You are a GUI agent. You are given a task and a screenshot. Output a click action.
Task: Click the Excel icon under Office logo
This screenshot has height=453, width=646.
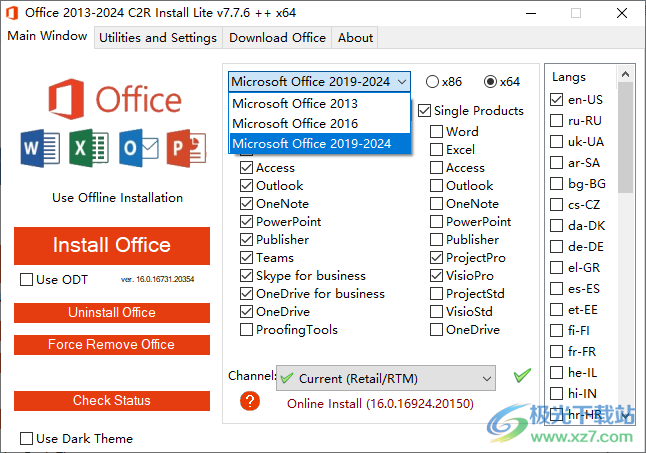pyautogui.click(x=89, y=148)
